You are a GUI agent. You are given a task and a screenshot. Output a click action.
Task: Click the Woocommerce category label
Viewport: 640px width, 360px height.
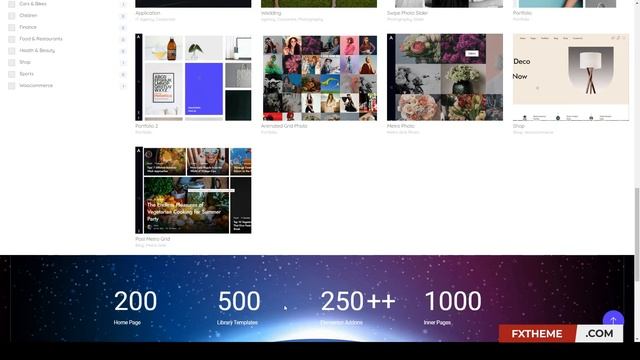coord(36,86)
